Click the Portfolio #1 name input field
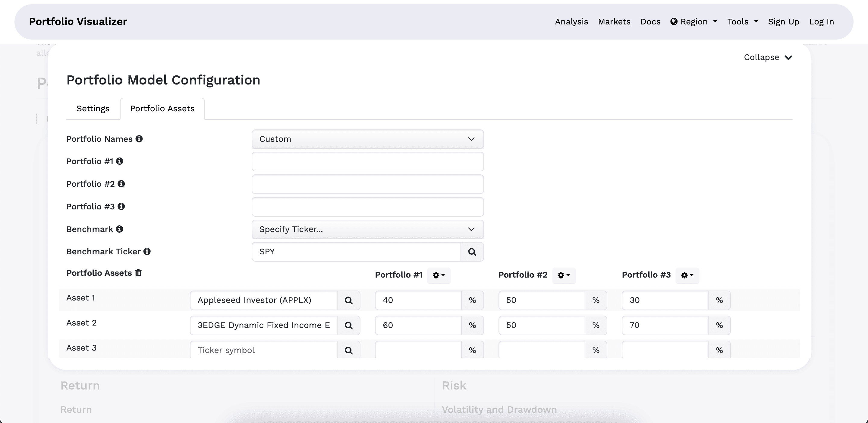 [x=367, y=162]
